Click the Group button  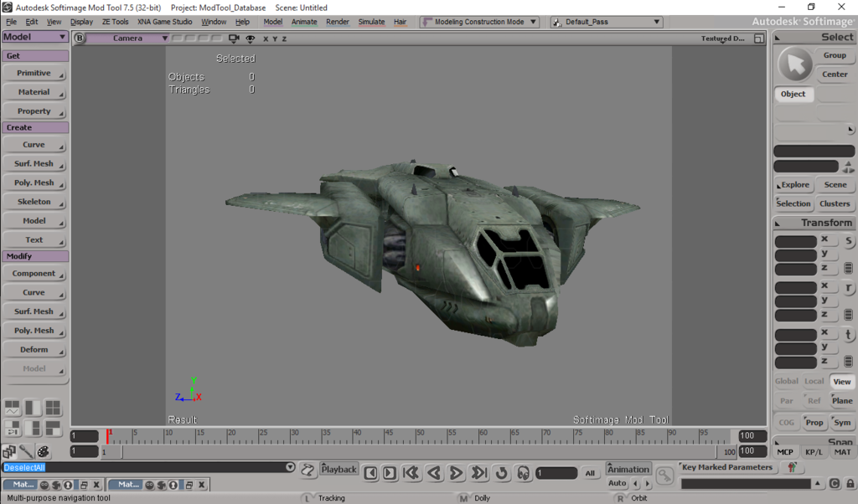click(835, 55)
